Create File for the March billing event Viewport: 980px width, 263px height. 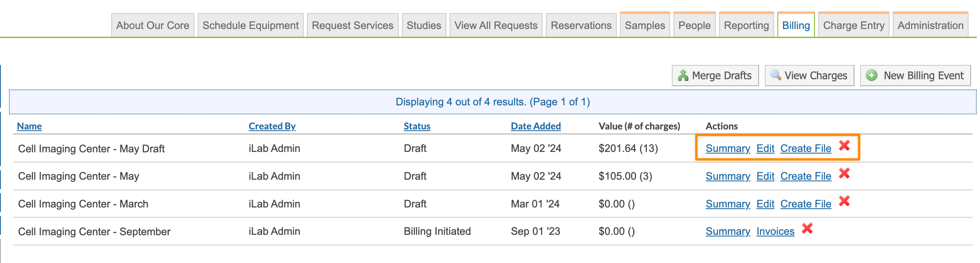pos(806,204)
